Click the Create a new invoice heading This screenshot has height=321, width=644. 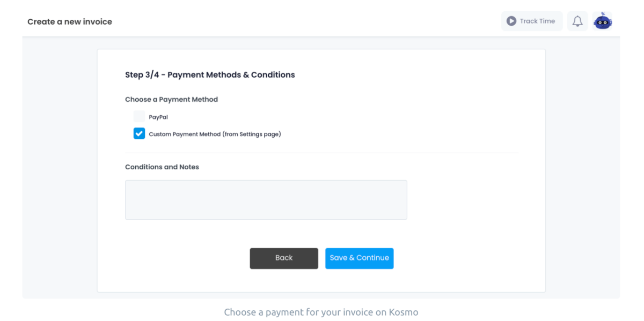[69, 21]
